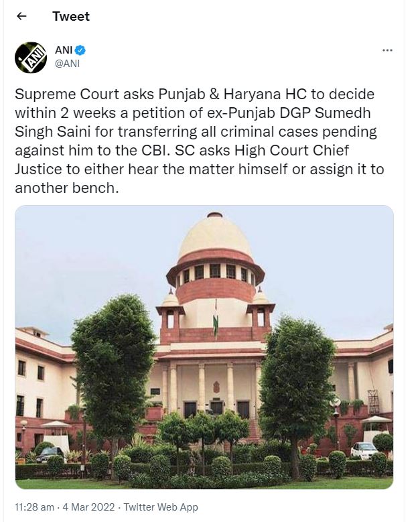
Task: Go back using the left arrow icon
Action: coord(21,16)
